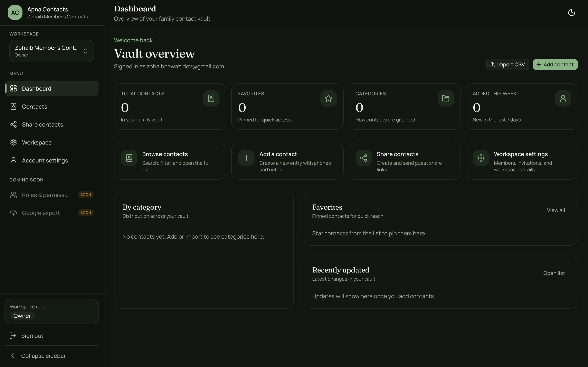The height and width of the screenshot is (367, 588).
Task: Click 'How contacts are grouped' text
Action: (x=385, y=120)
